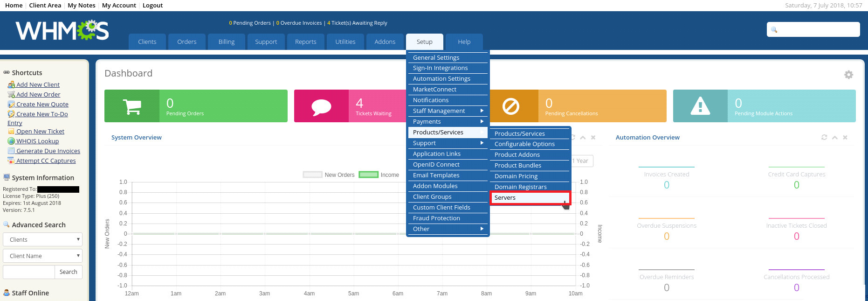
Task: Collapse the Automation Overview panel
Action: point(835,137)
